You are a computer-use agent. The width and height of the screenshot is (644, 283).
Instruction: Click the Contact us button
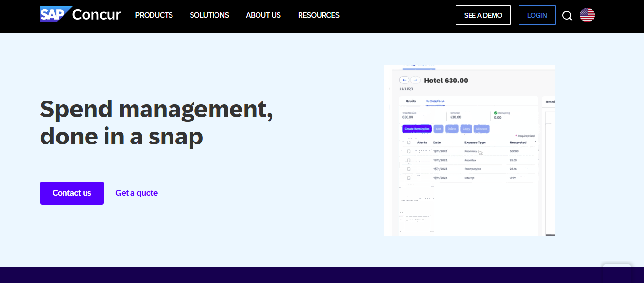click(x=71, y=193)
